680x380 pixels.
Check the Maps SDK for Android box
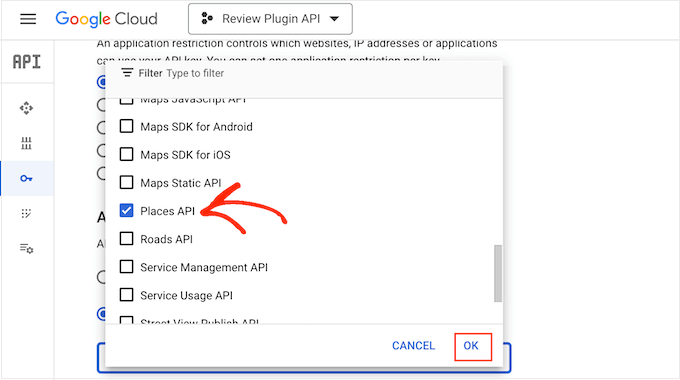126,126
